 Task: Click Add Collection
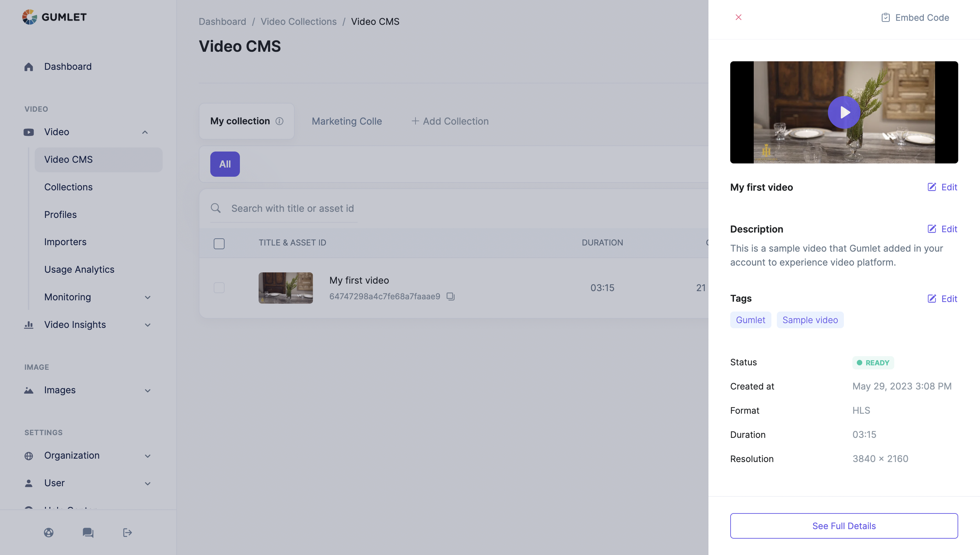(x=450, y=121)
